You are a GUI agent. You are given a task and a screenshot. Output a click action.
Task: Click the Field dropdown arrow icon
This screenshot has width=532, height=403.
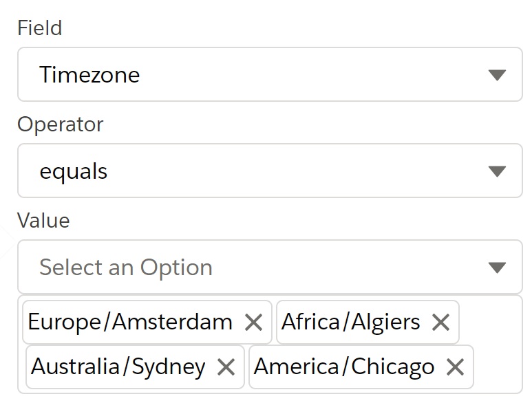(497, 75)
